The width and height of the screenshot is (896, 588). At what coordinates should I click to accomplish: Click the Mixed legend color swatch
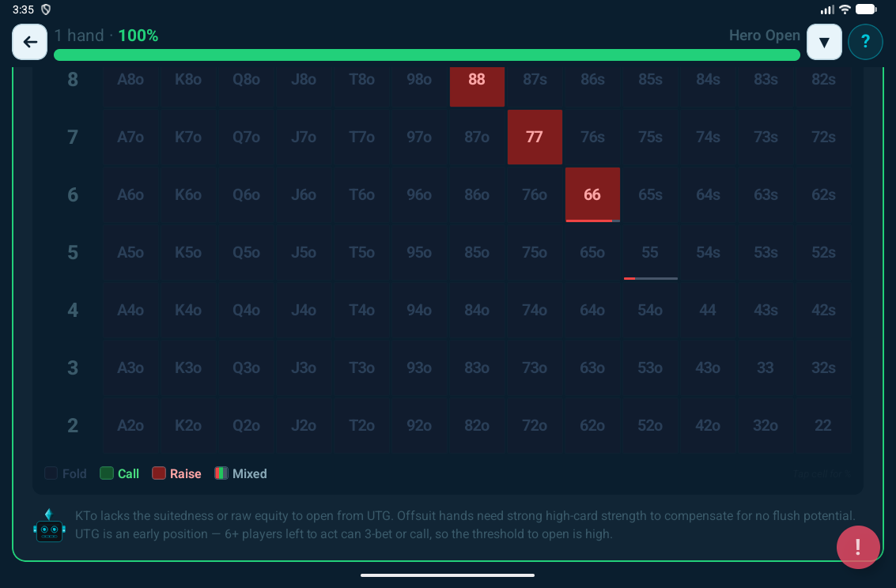pos(221,473)
